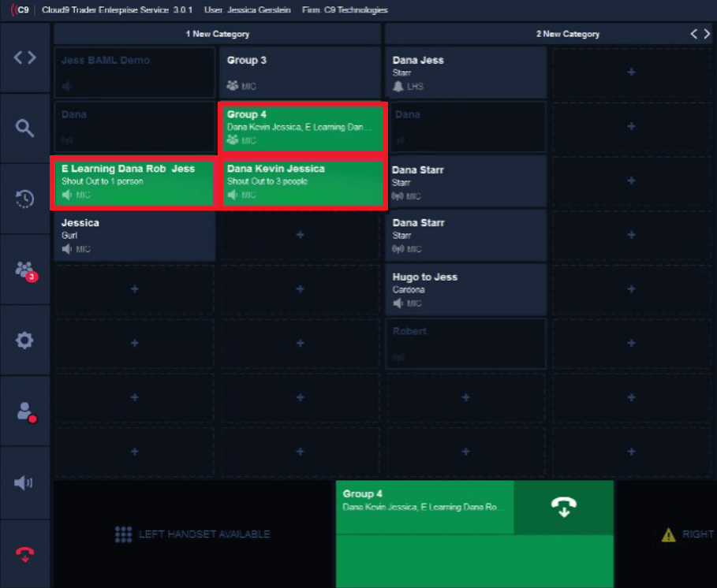This screenshot has width=717, height=588.
Task: Open Settings using the gear icon
Action: pyautogui.click(x=24, y=341)
